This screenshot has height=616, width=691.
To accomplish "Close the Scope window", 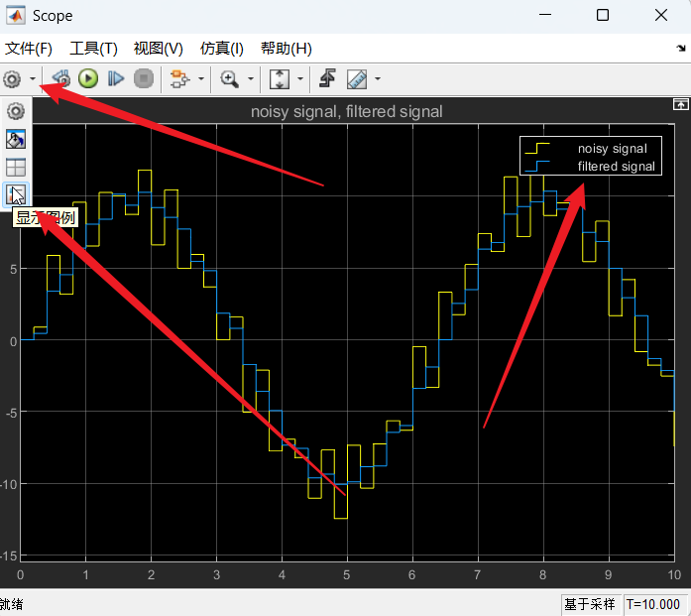I will 661,15.
